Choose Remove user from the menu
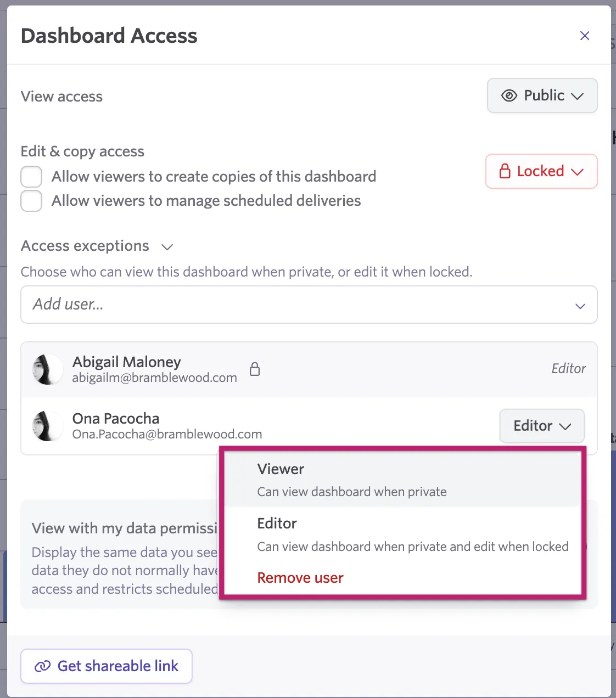The width and height of the screenshot is (616, 698). (300, 578)
